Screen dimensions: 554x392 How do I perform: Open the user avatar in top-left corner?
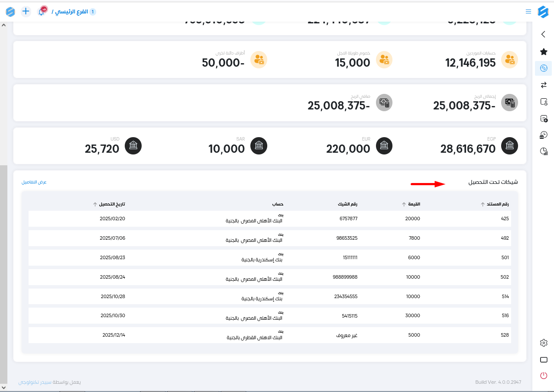[10, 12]
